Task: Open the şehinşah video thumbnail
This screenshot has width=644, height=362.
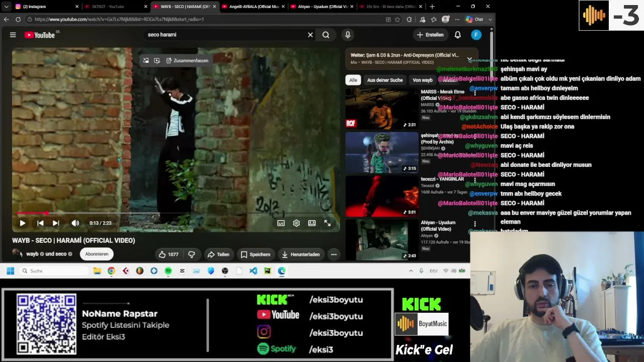Action: [x=382, y=152]
